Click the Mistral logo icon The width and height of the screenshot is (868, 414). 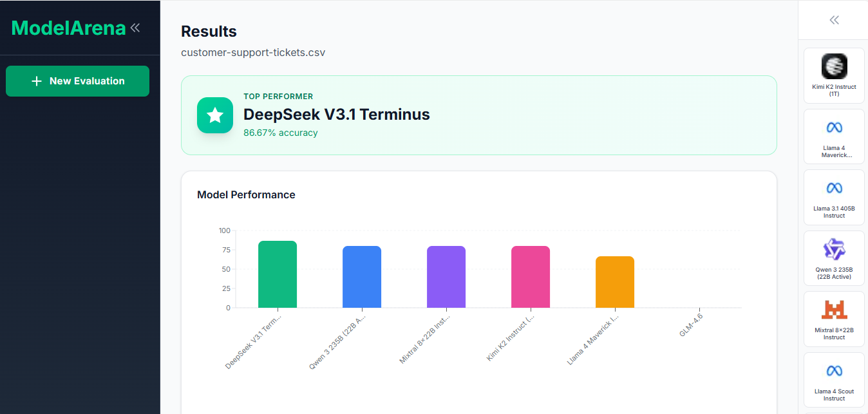[x=834, y=310]
